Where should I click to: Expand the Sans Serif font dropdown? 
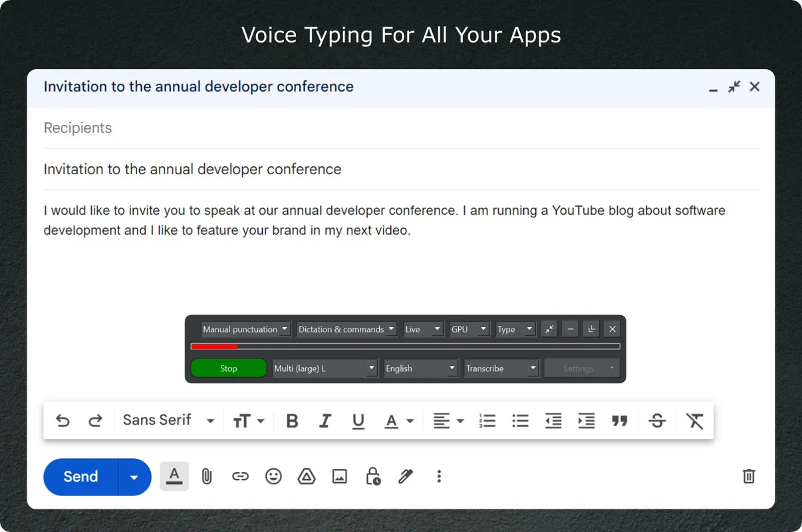pyautogui.click(x=168, y=420)
